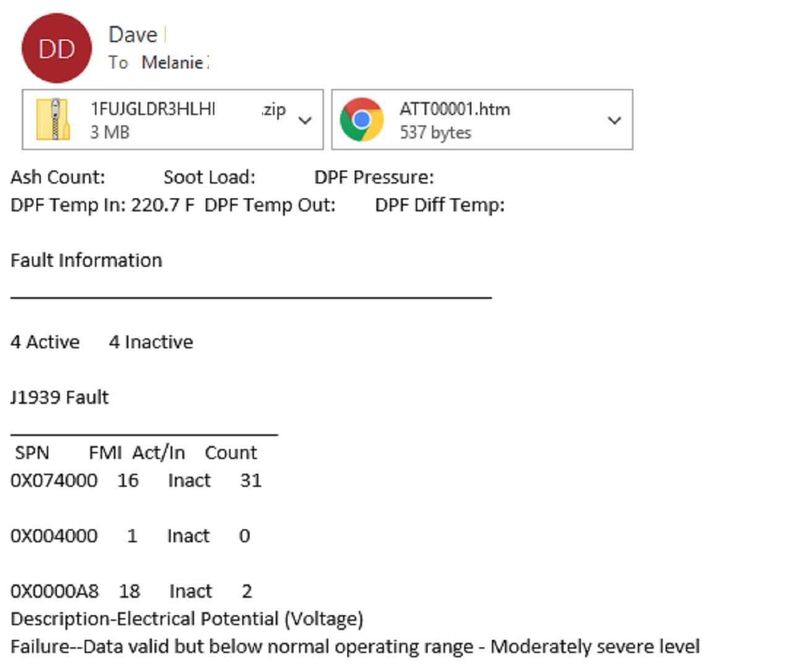Image resolution: width=791 pixels, height=672 pixels.
Task: Click the 4 Active fault count text
Action: (45, 342)
